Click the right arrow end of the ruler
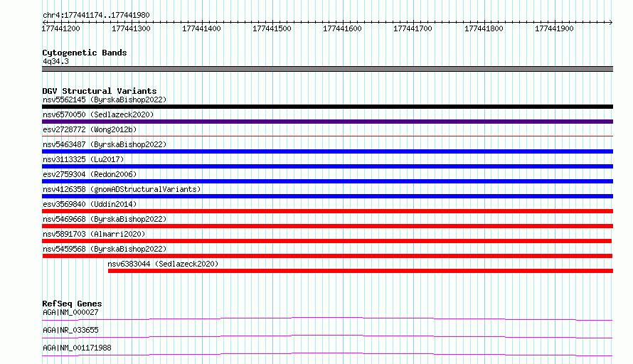Image resolution: width=633 pixels, height=364 pixels. [610, 22]
